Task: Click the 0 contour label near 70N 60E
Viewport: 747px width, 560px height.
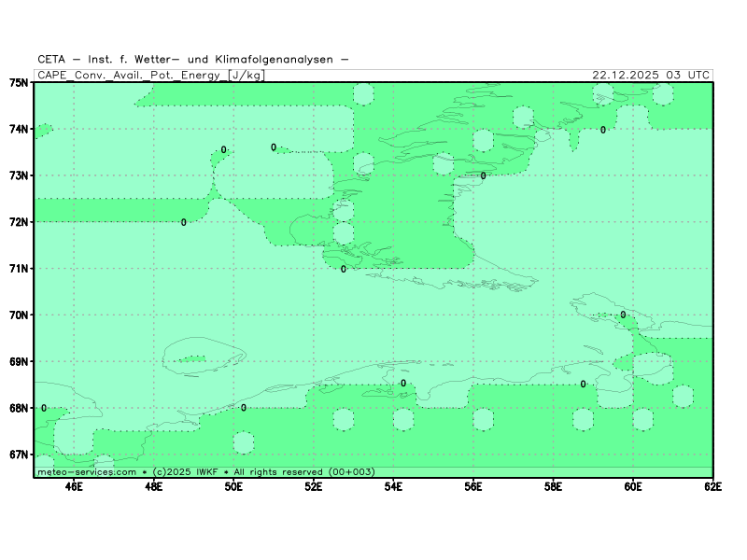Action: coord(623,315)
